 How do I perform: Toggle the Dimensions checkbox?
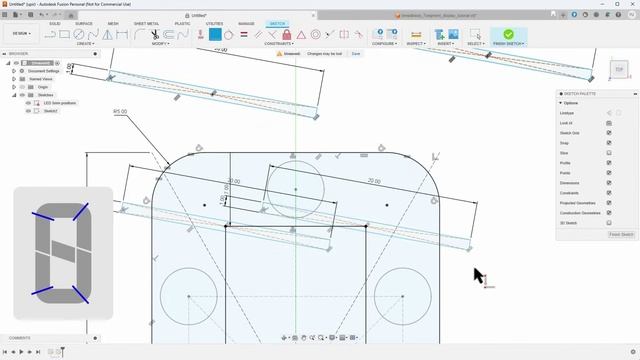click(x=609, y=183)
